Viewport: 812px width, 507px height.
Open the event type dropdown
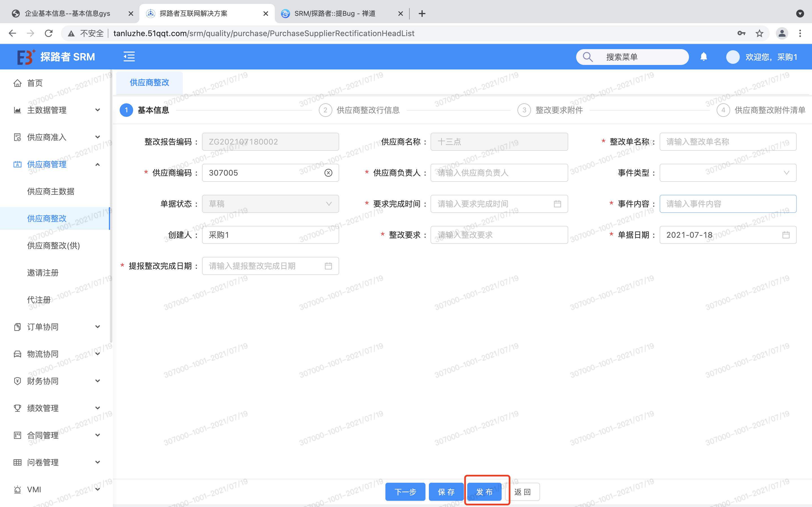pos(728,173)
